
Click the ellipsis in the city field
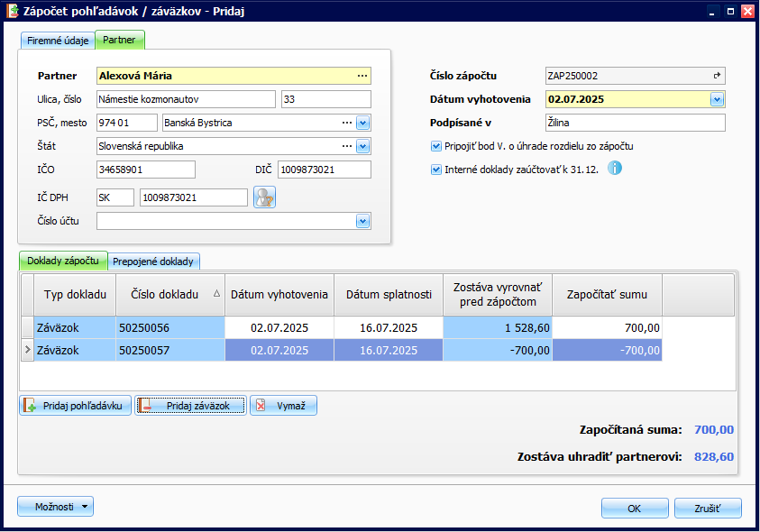tap(346, 123)
